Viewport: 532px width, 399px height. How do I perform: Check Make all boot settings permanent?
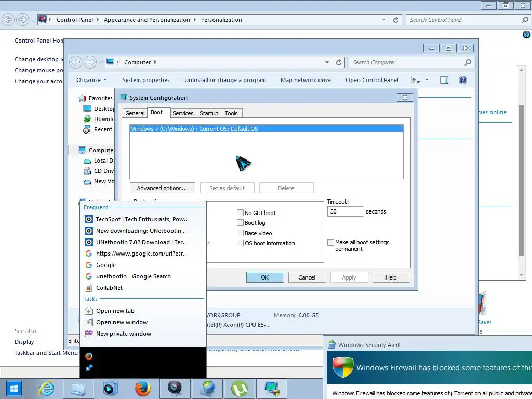pyautogui.click(x=330, y=242)
